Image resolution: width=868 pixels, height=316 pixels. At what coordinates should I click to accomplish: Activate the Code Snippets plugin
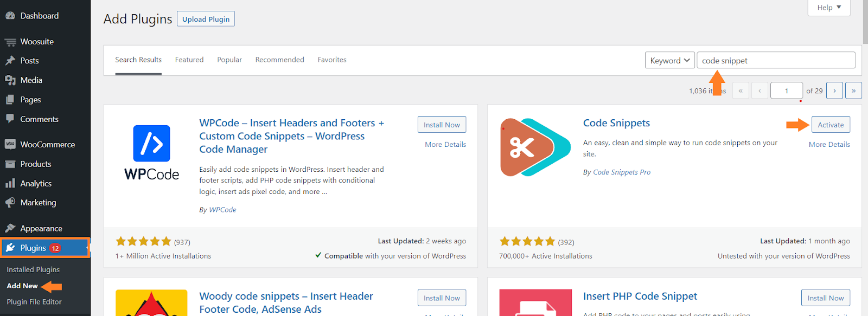[831, 125]
